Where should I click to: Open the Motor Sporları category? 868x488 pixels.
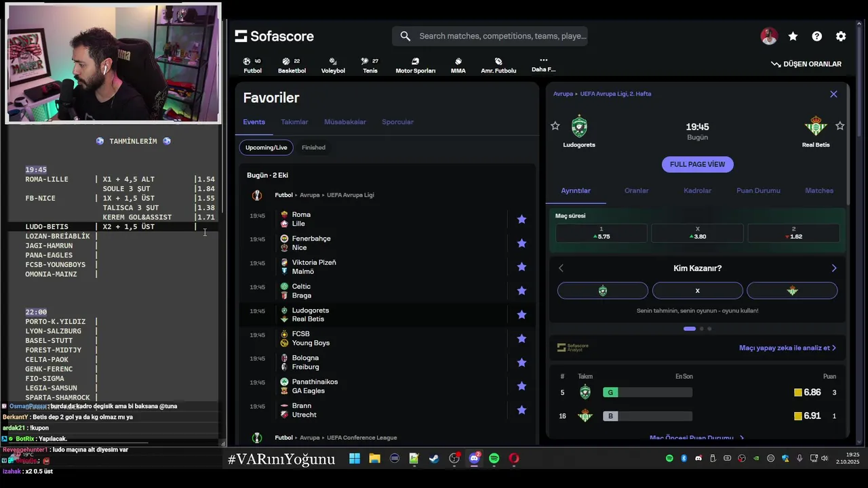(416, 65)
